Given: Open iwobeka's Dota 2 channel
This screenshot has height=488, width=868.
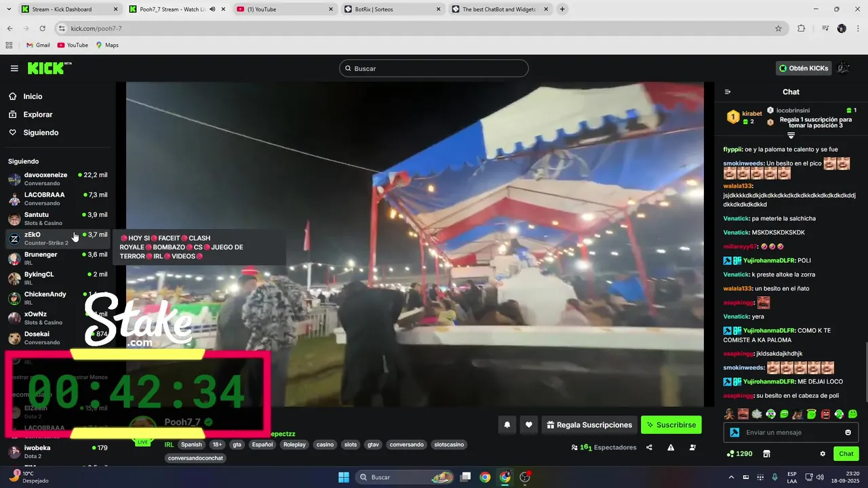Looking at the screenshot, I should [58, 451].
